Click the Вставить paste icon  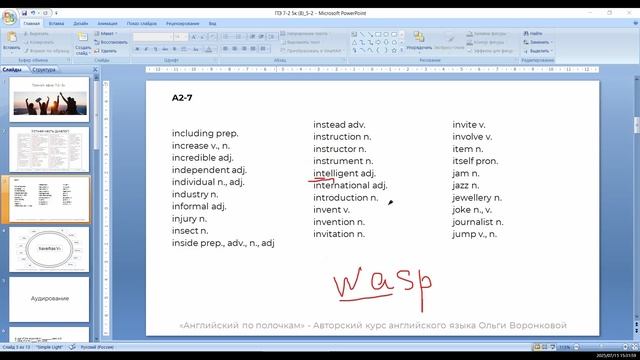coord(11,38)
